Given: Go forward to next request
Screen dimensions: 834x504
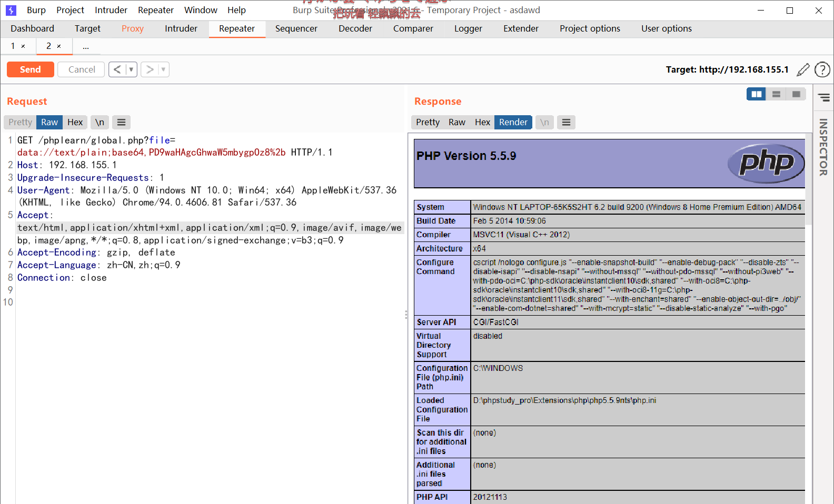Looking at the screenshot, I should (150, 69).
